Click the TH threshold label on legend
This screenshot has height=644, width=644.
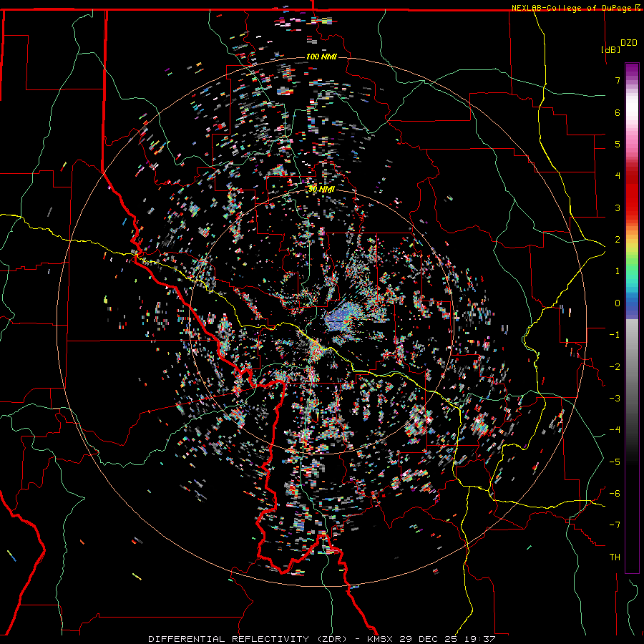tap(615, 557)
